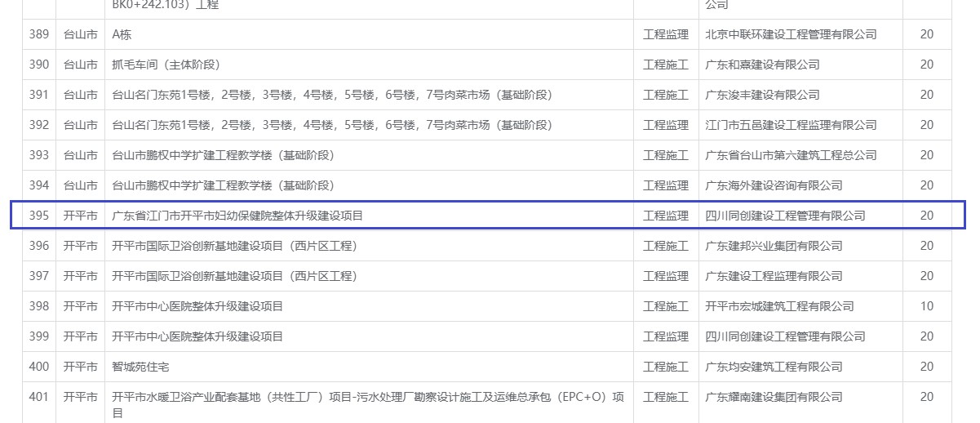Image resolution: width=980 pixels, height=423 pixels.
Task: Click project name 'A栋'
Action: [122, 34]
